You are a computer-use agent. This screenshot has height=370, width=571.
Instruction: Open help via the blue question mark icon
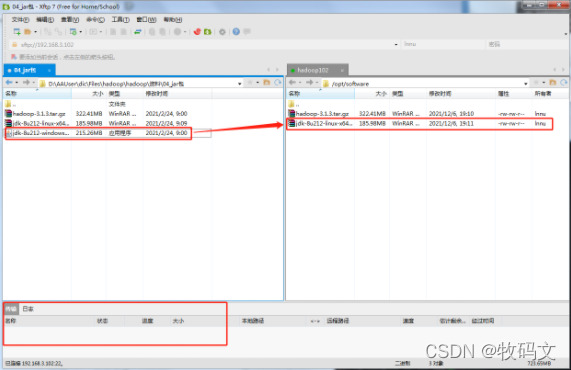click(236, 32)
